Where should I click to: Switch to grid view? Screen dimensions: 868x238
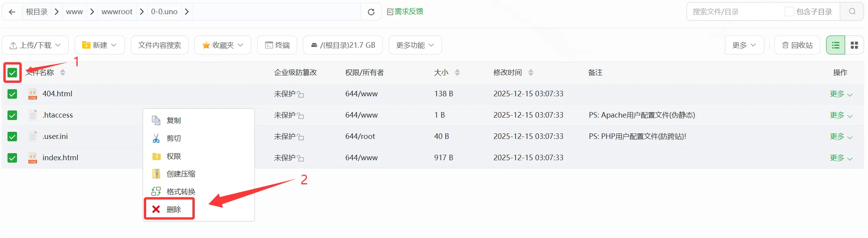point(854,45)
